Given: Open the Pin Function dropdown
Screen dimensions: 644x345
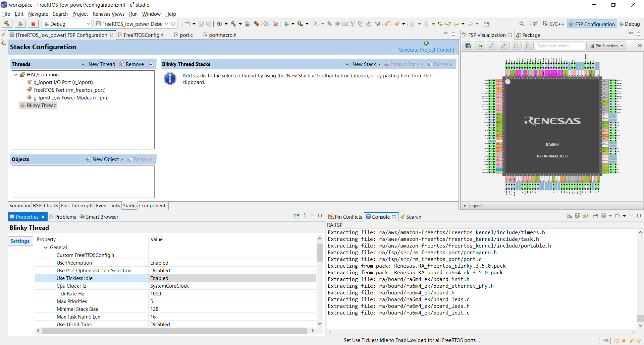Looking at the screenshot, I should click(x=622, y=46).
